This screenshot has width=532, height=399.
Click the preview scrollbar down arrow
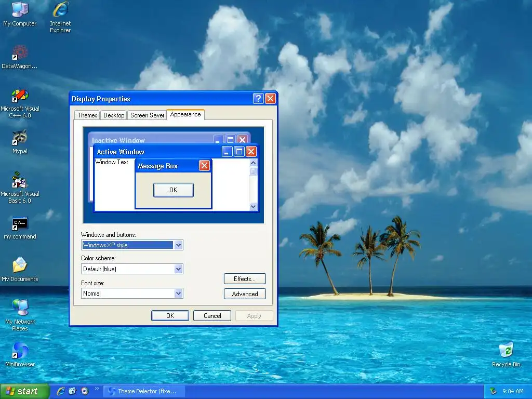[253, 207]
